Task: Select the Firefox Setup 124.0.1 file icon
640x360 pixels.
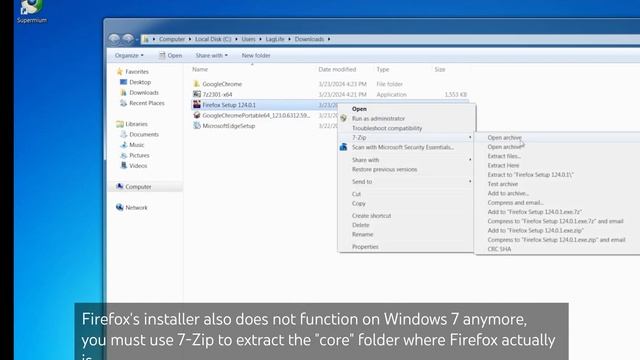Action: (197, 104)
